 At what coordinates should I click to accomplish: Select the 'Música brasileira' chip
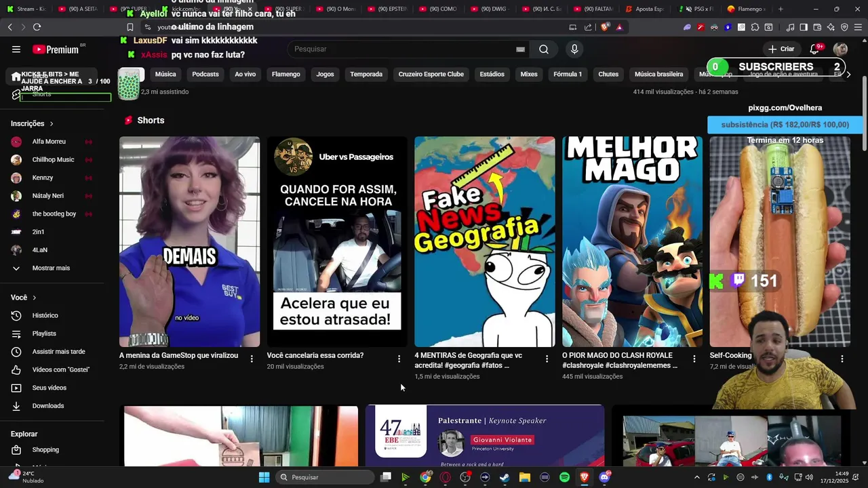[x=659, y=75]
